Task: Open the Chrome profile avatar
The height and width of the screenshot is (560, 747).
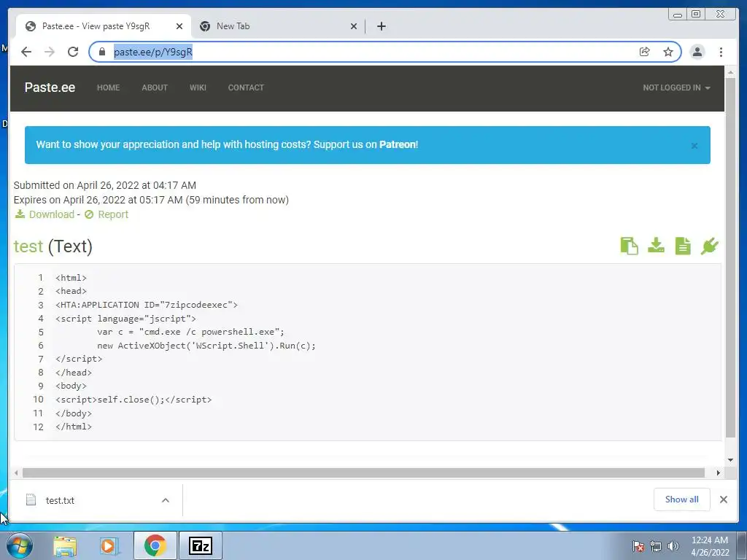Action: (697, 52)
